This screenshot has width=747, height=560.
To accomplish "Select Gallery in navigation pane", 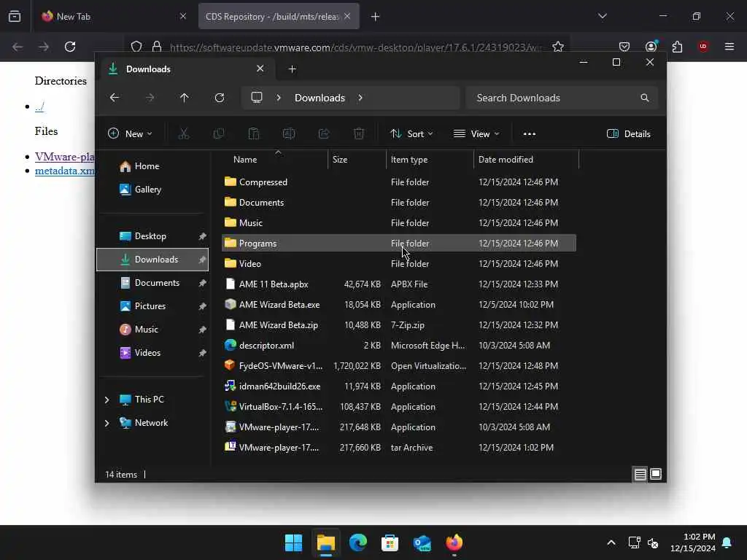I will pyautogui.click(x=147, y=190).
